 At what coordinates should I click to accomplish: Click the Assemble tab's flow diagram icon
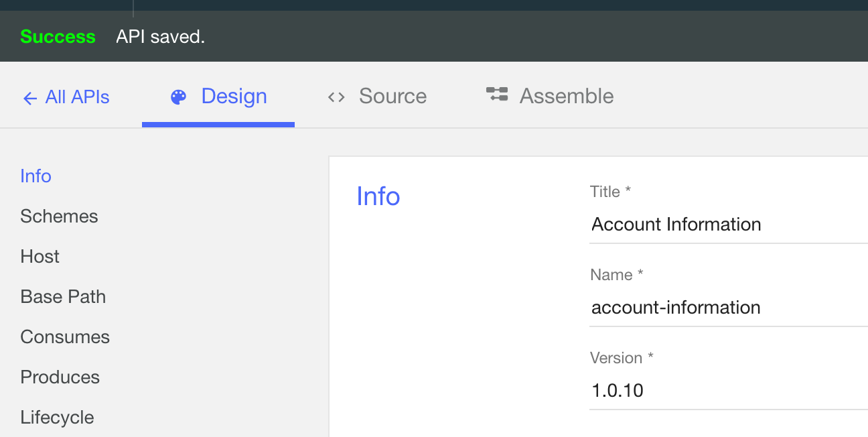point(497,95)
